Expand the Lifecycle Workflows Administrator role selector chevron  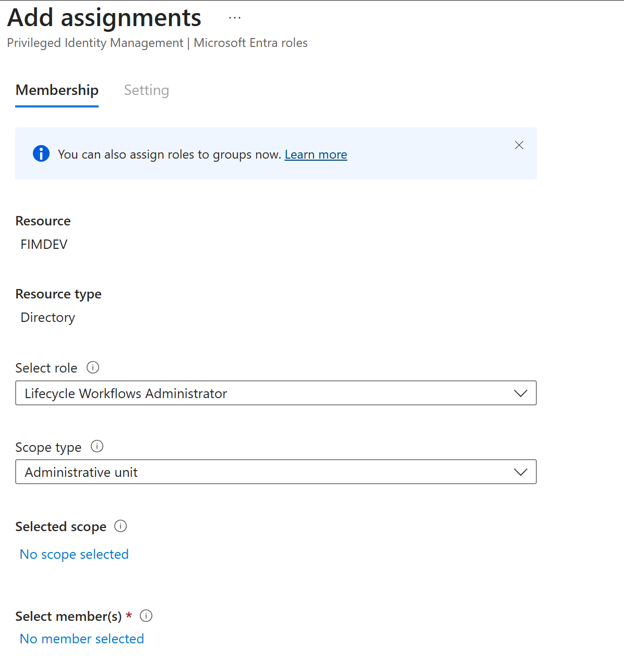520,393
